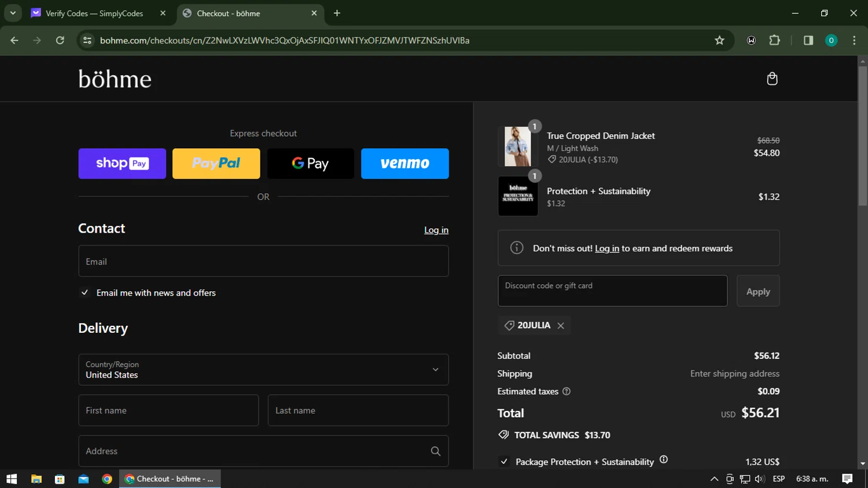Screen dimensions: 868x488
Task: Close the Verify Codes tab
Action: pos(163,13)
